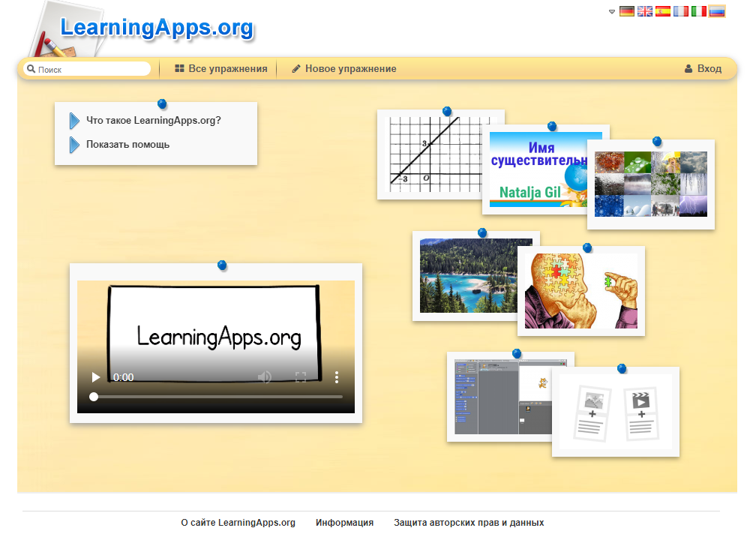Screen dimensions: 756x534
Task: Open video more options three dots
Action: click(337, 377)
